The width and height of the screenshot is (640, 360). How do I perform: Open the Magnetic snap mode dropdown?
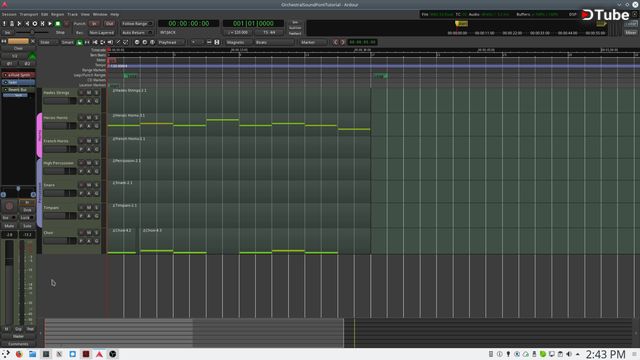coord(239,42)
